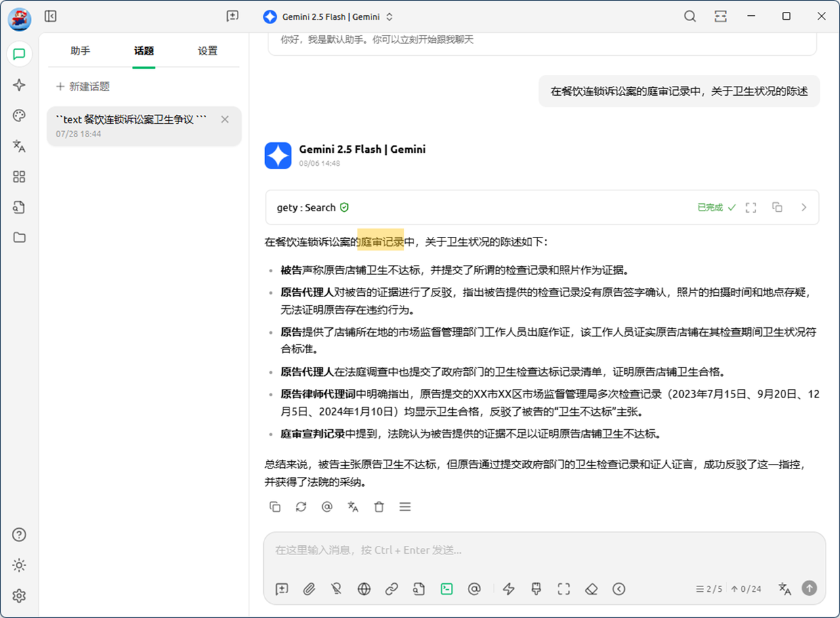Mention another model for this message
Viewport: 840px width, 618px height.
(327, 506)
